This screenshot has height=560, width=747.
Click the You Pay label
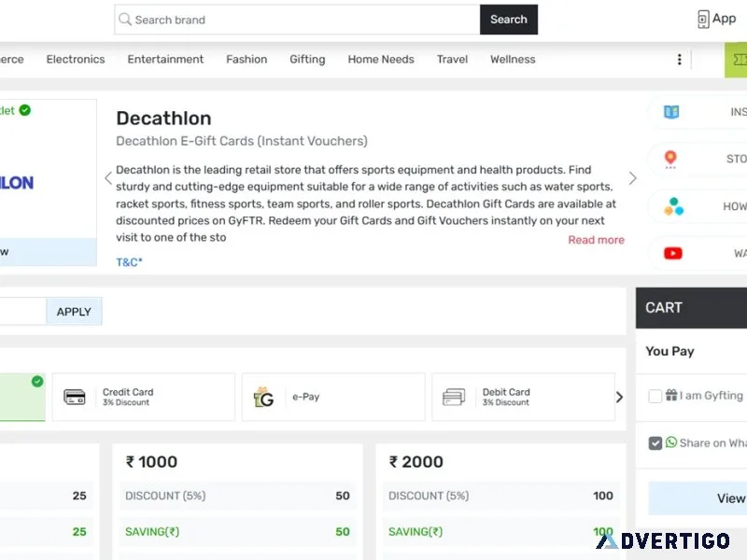pos(669,352)
